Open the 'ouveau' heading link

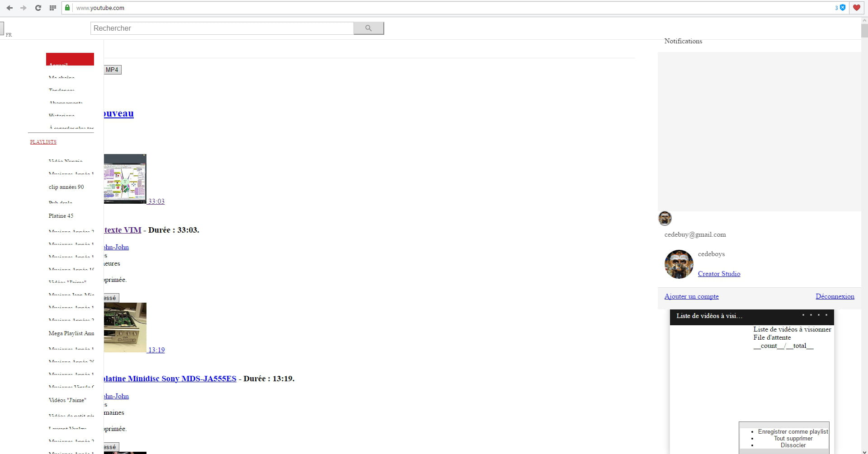[119, 113]
